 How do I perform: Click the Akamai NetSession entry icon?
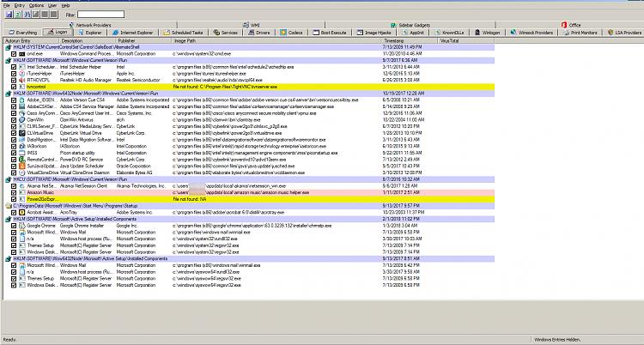[x=21, y=186]
